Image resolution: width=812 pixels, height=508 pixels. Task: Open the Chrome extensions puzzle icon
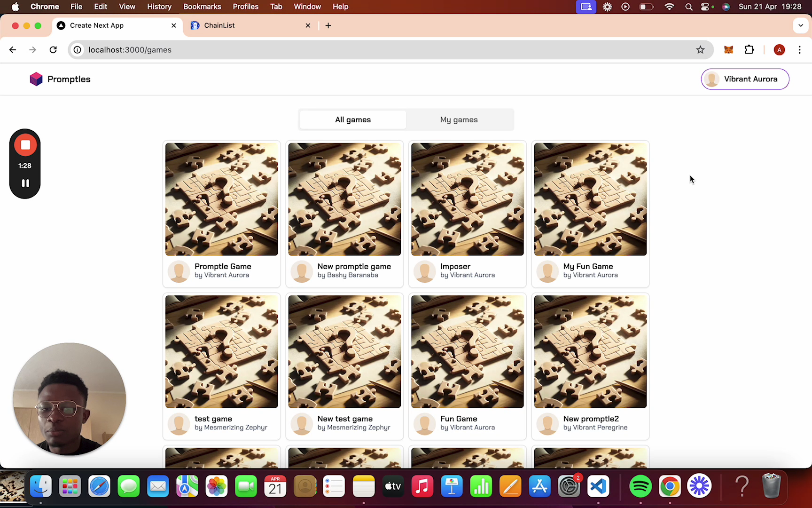point(749,50)
